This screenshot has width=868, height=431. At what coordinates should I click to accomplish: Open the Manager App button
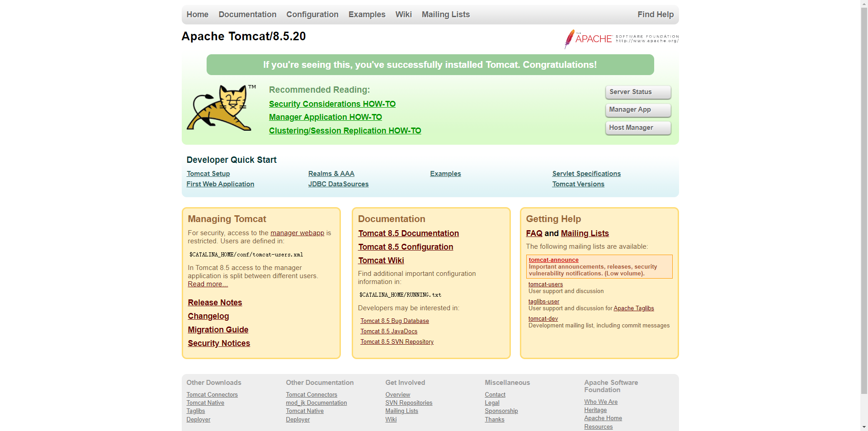click(x=638, y=110)
